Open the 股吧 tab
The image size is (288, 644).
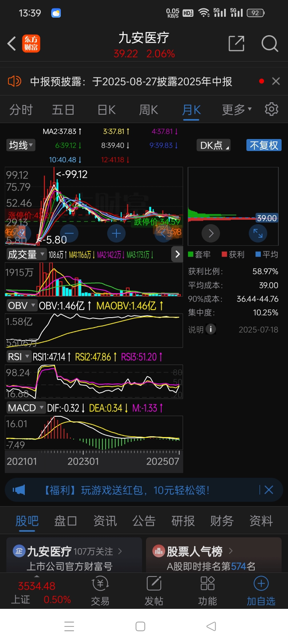(x=27, y=521)
